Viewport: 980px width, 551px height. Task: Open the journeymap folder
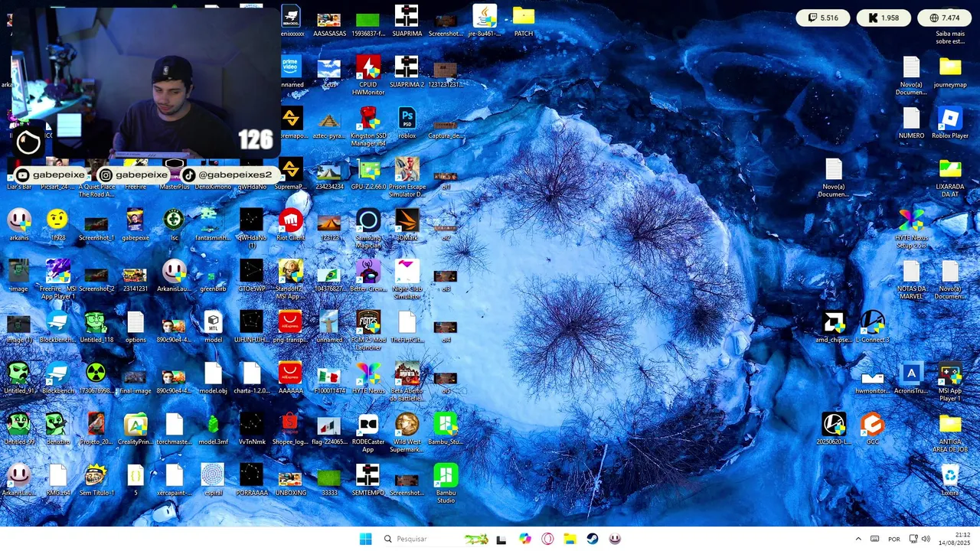[949, 72]
